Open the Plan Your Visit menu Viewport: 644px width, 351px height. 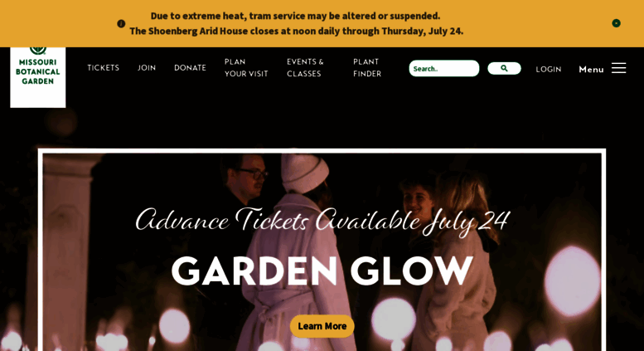pos(246,68)
